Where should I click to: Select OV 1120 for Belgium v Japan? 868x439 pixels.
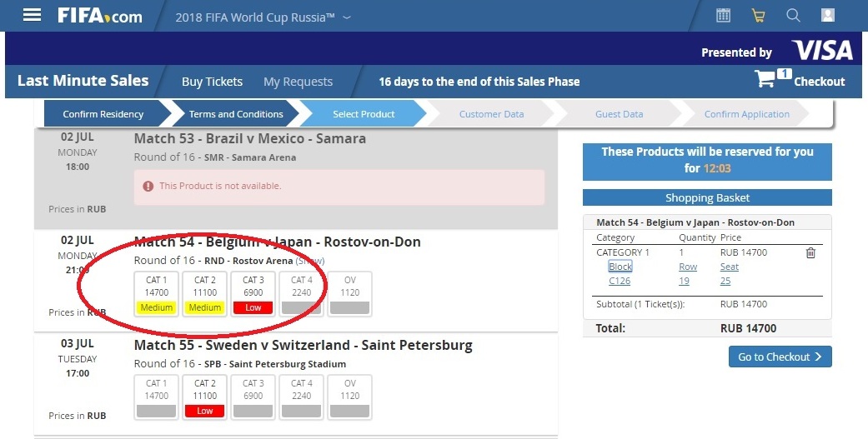click(x=350, y=293)
